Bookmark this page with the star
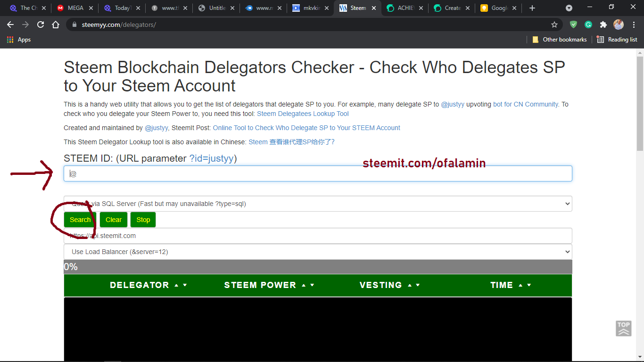Viewport: 644px width, 362px height. click(554, 25)
